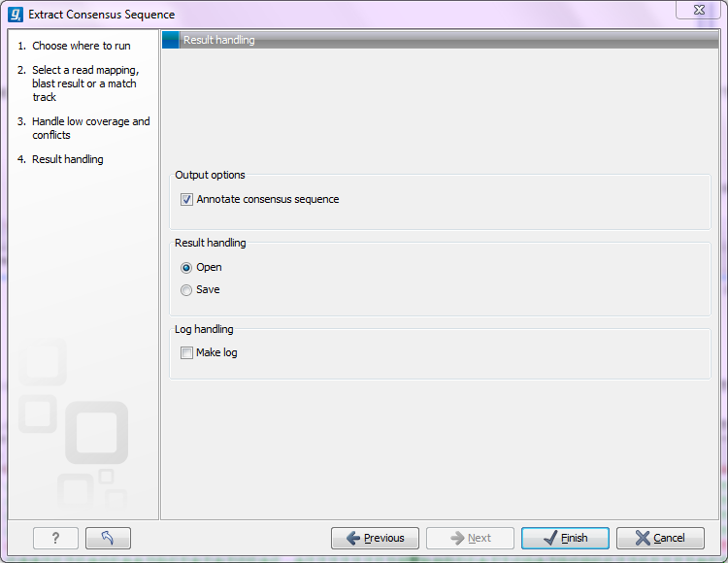Click step 3 Handle low coverage and conflicts
This screenshot has height=563, width=728.
pyautogui.click(x=91, y=128)
